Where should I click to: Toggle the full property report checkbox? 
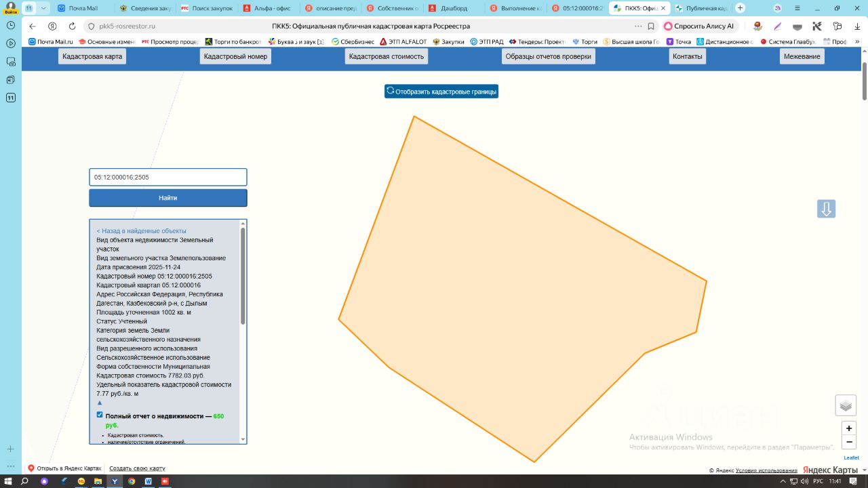100,415
